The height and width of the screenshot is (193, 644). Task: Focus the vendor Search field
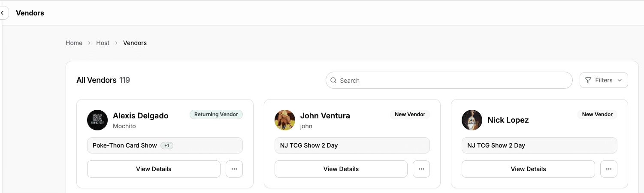pyautogui.click(x=449, y=80)
